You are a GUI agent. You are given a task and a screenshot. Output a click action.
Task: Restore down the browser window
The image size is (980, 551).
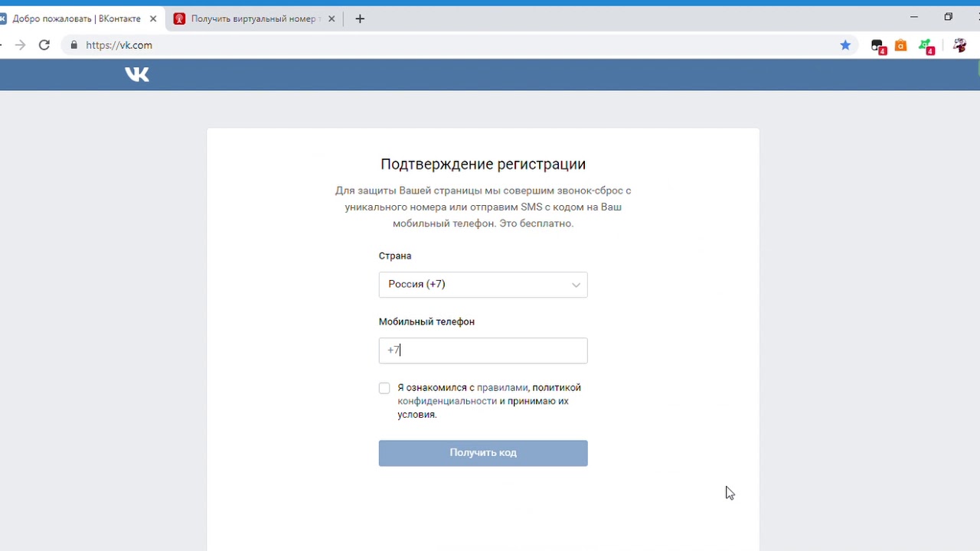point(949,17)
